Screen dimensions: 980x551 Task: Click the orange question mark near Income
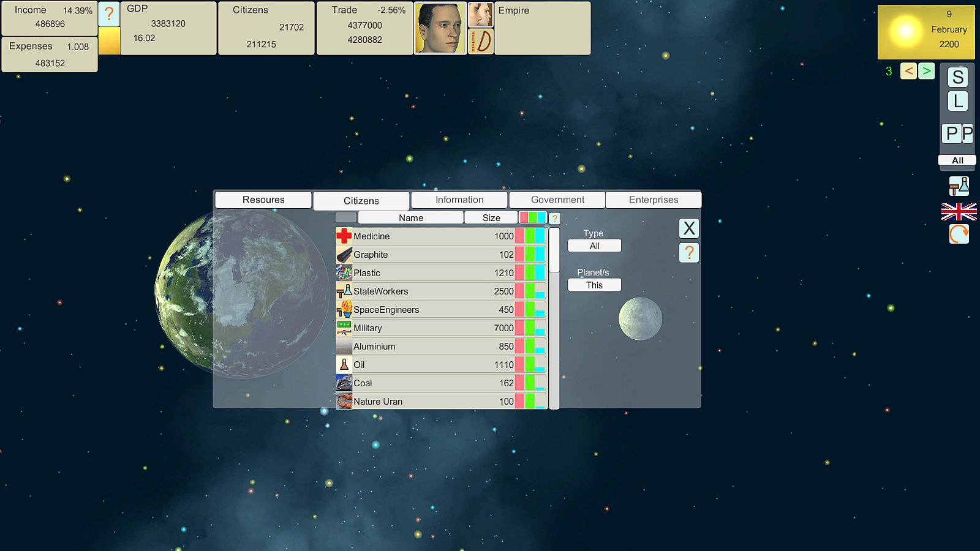(x=109, y=14)
